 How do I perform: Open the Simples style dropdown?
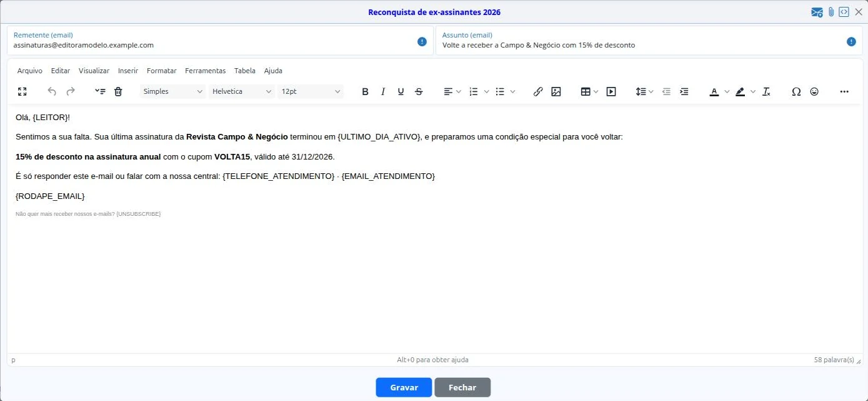[172, 91]
